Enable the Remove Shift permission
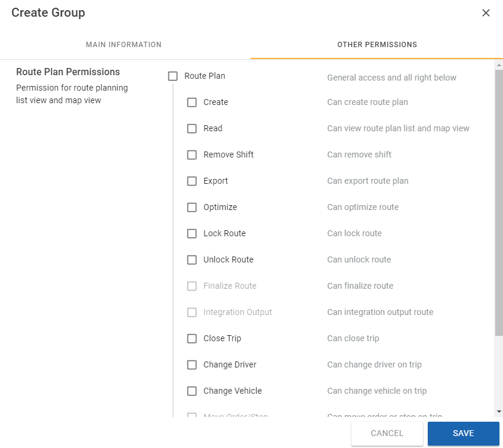This screenshot has height=448, width=503. pyautogui.click(x=192, y=155)
